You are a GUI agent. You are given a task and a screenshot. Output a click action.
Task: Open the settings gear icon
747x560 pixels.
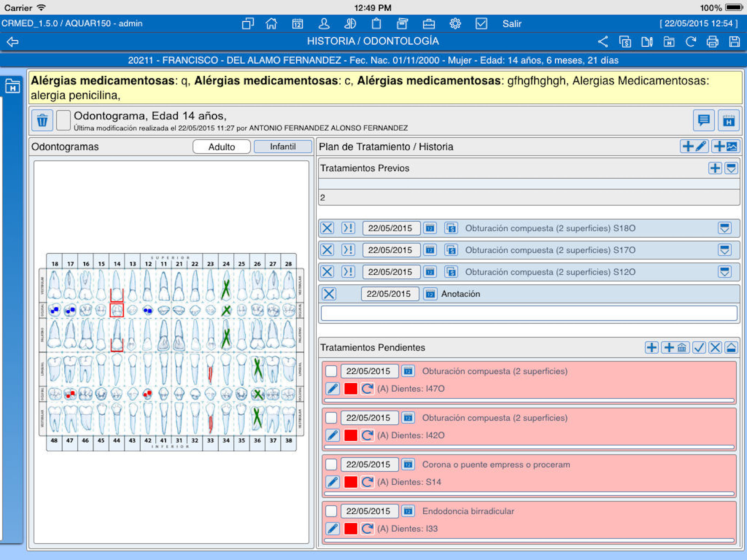[x=455, y=24]
